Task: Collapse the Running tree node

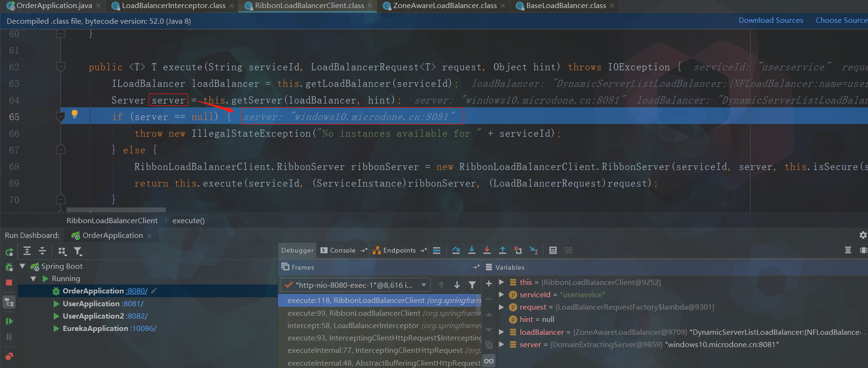Action: coord(33,279)
